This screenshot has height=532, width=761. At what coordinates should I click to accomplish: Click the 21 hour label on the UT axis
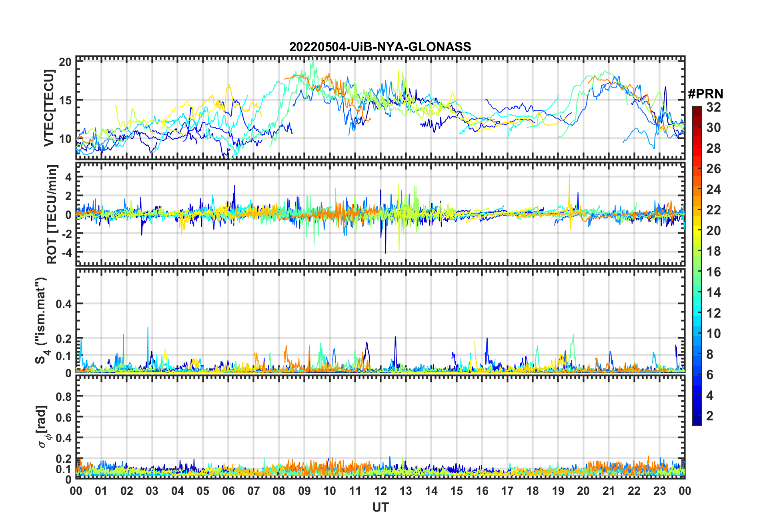click(609, 491)
